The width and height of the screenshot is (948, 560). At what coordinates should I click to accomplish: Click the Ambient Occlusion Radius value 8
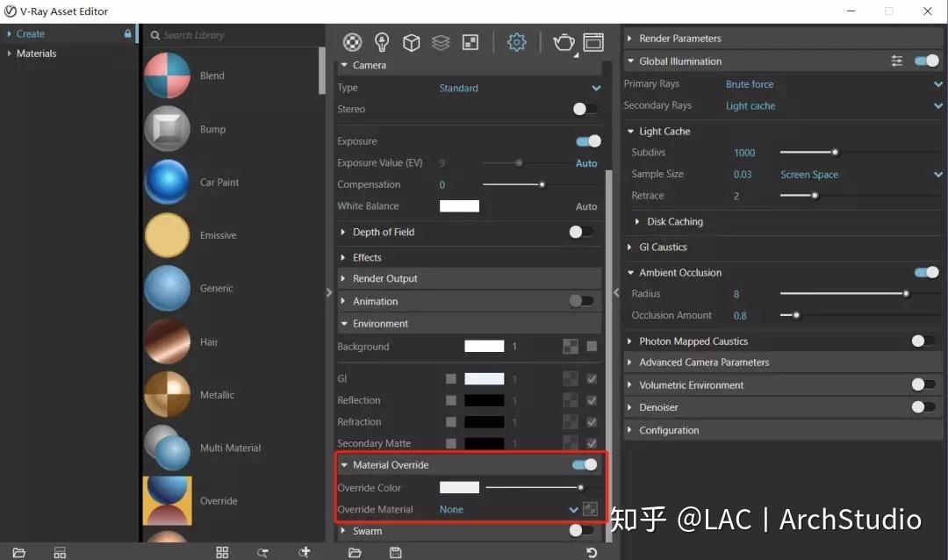(x=736, y=294)
